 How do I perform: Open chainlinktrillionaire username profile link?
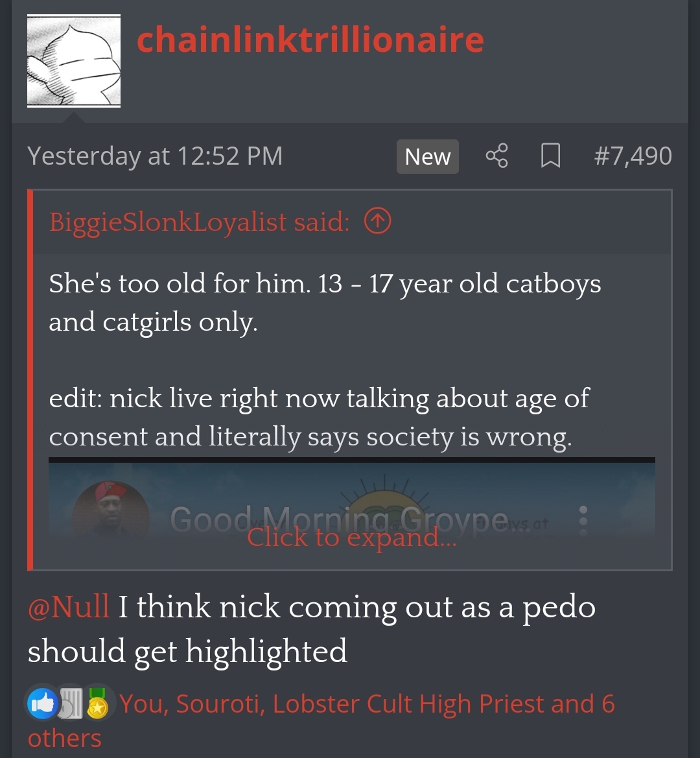click(310, 40)
